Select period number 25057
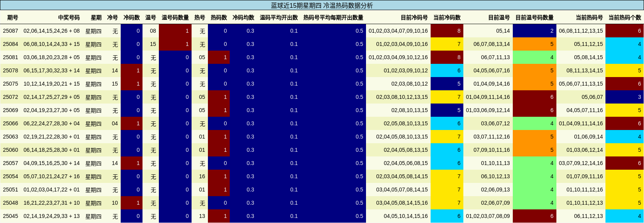644x223 pixels. click(x=11, y=163)
